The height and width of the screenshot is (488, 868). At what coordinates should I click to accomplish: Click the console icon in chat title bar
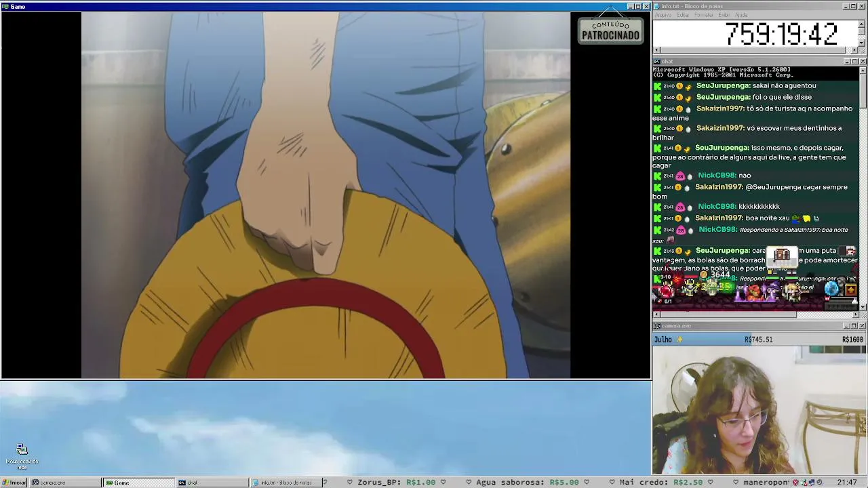click(657, 62)
